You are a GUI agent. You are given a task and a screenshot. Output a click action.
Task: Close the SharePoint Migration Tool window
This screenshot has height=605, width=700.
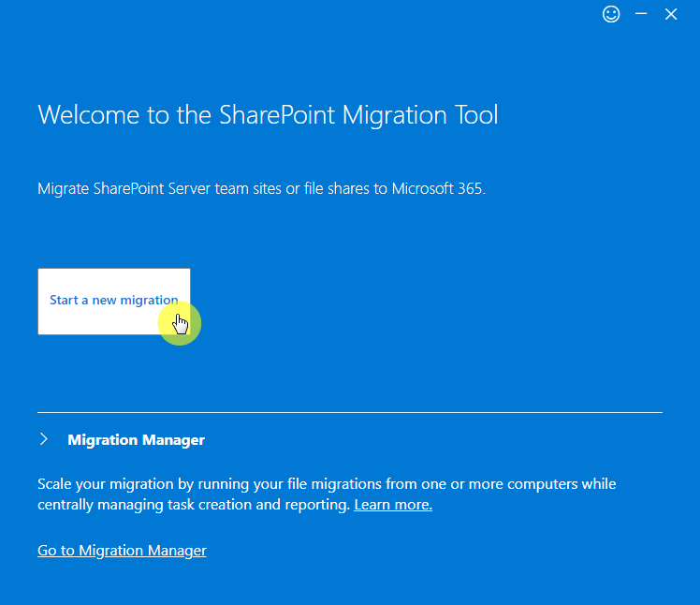pos(671,14)
